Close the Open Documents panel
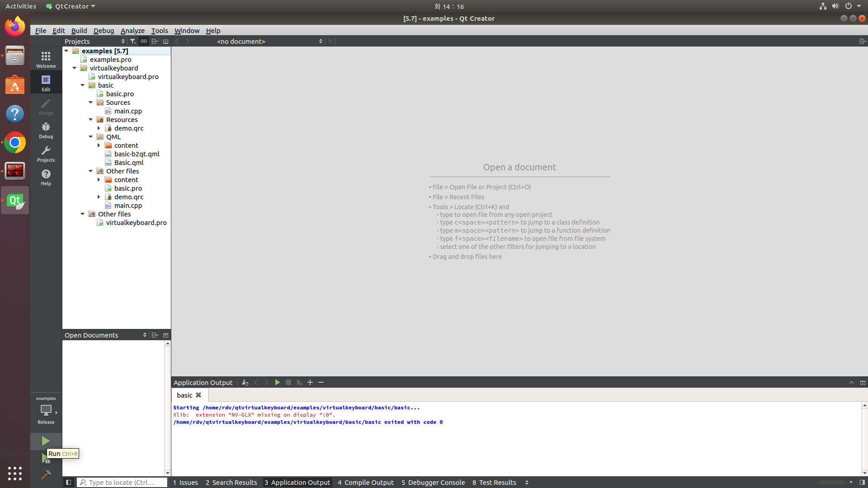 tap(165, 335)
